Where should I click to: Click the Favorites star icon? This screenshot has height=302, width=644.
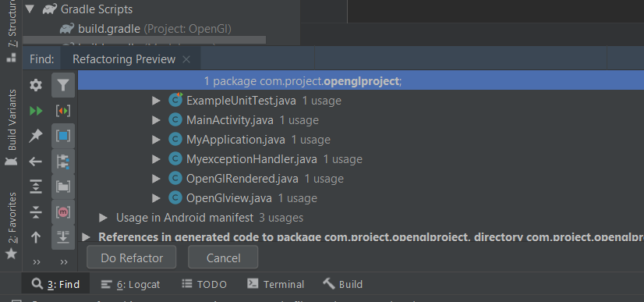coord(11,254)
